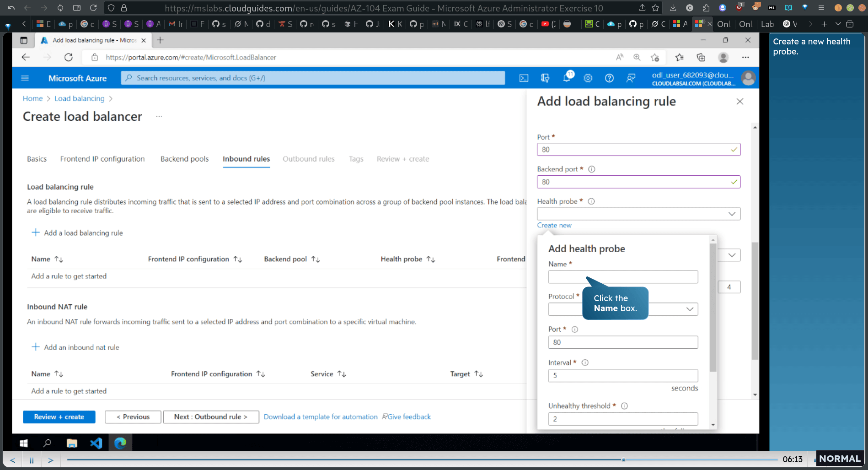Viewport: 868px width, 470px height.
Task: Click Add an inbound nat rule
Action: [75, 347]
